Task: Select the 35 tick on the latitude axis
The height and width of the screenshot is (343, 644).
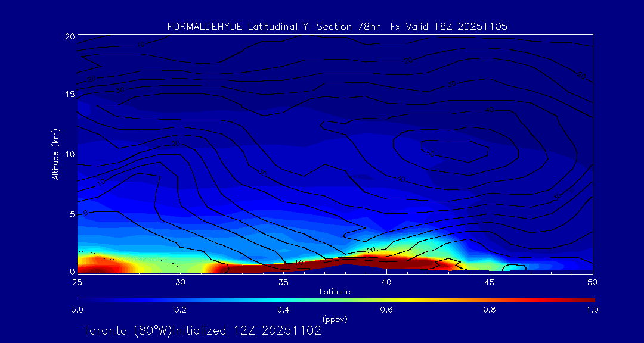Action: [x=283, y=281]
